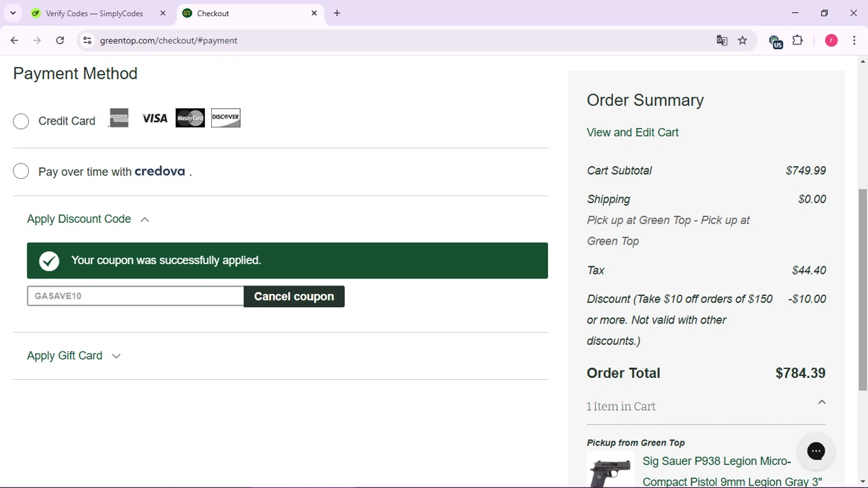Click the credova brand logo text

[x=160, y=171]
